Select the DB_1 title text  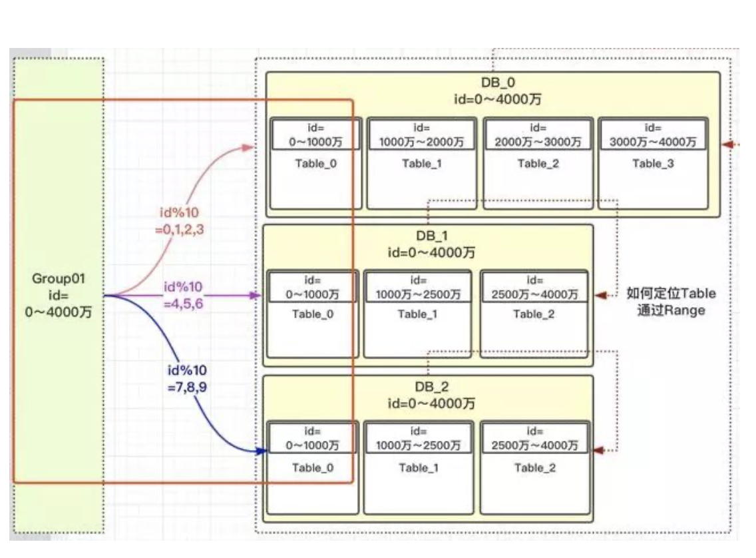pos(428,237)
